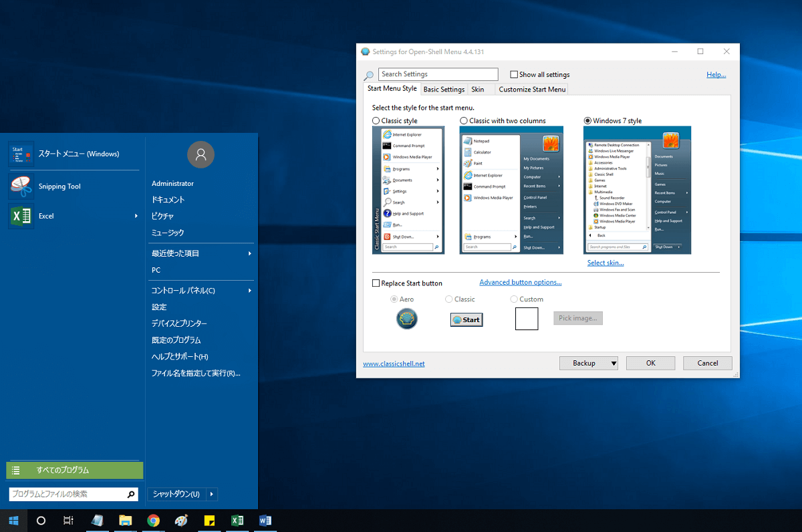The image size is (802, 532).
Task: Click the Classic style preview thumbnail
Action: [x=408, y=190]
